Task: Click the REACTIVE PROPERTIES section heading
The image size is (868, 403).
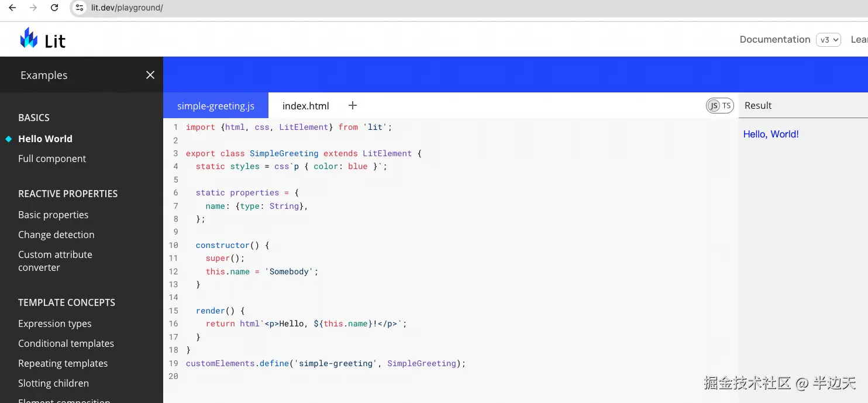Action: pyautogui.click(x=68, y=194)
